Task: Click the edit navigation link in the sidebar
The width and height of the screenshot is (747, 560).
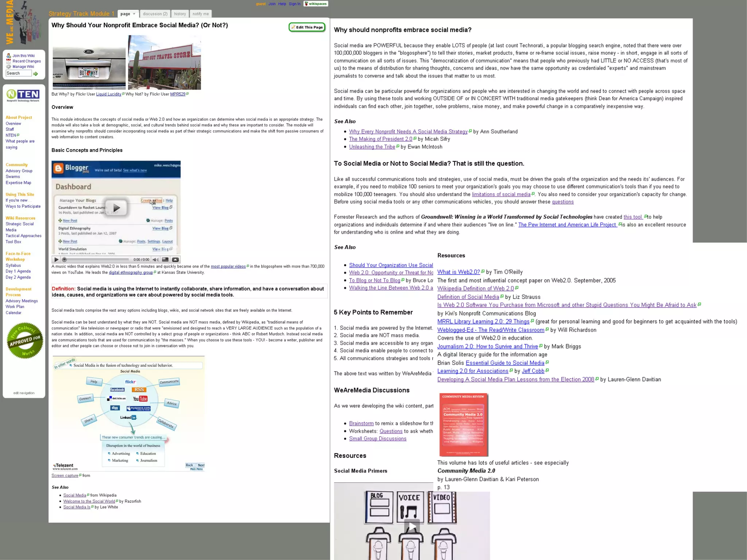Action: coord(24,393)
